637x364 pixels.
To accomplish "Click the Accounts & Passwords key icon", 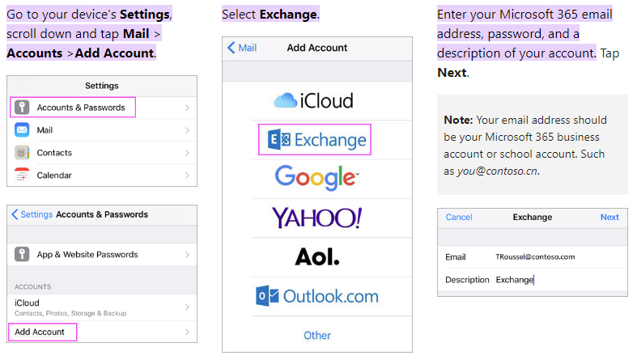I will (22, 107).
